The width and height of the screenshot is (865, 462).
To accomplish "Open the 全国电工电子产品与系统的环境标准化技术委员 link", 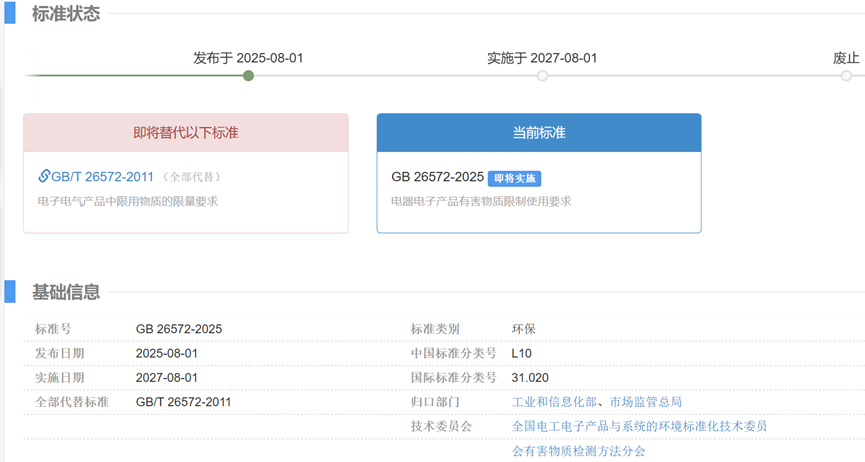I will click(x=639, y=426).
